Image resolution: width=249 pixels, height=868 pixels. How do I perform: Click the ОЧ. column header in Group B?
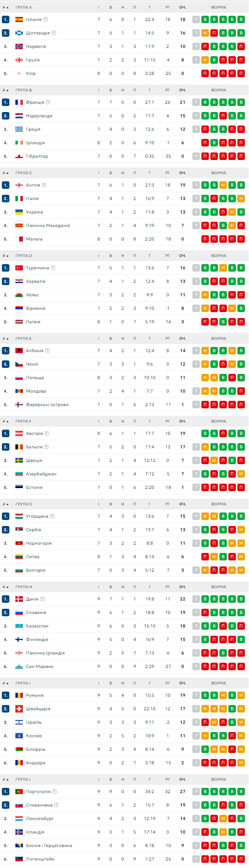183,90
